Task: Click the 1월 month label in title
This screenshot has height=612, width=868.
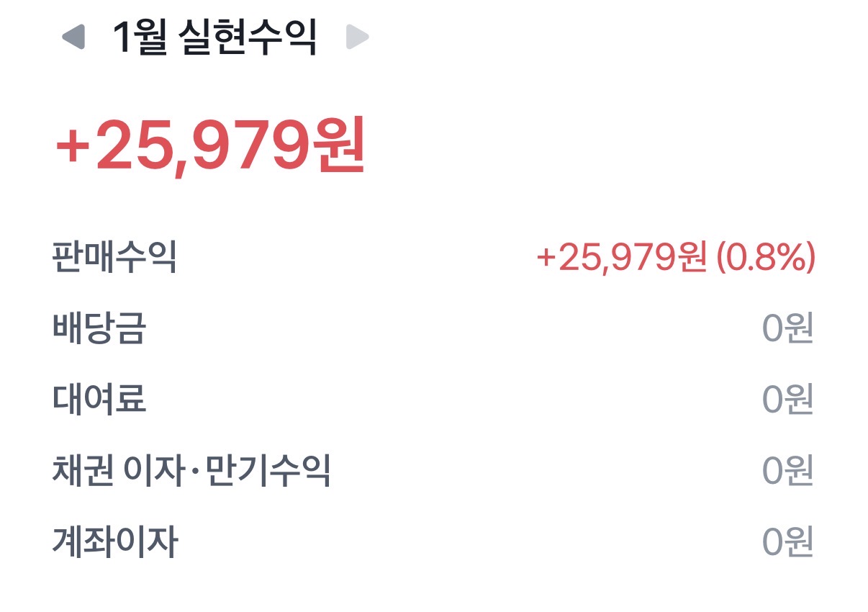Action: click(x=139, y=37)
